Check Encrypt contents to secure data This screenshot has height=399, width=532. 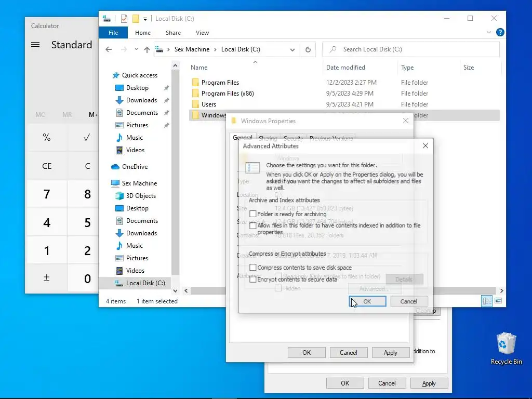(x=253, y=280)
